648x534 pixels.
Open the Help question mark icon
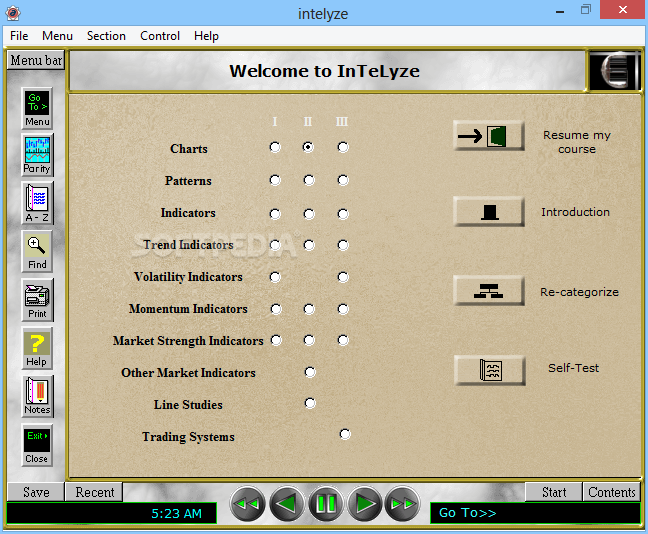pos(37,348)
